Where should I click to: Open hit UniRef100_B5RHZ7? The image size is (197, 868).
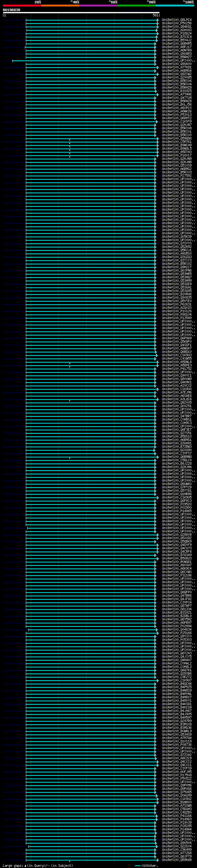pos(177,57)
